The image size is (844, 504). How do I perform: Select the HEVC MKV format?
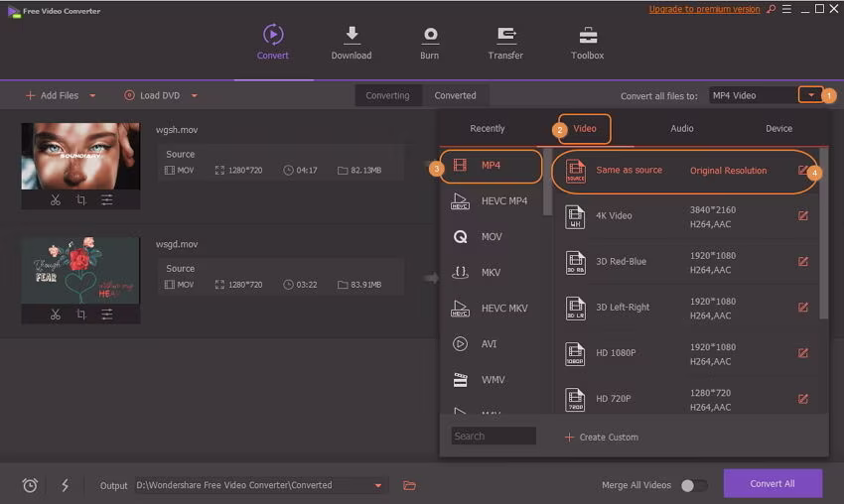[x=490, y=309]
